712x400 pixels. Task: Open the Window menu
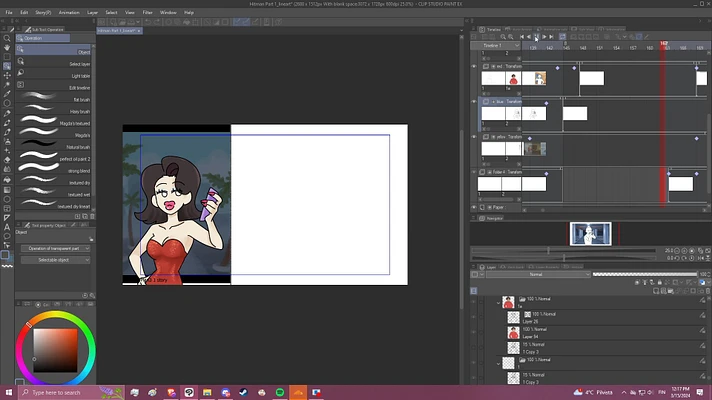tap(168, 13)
